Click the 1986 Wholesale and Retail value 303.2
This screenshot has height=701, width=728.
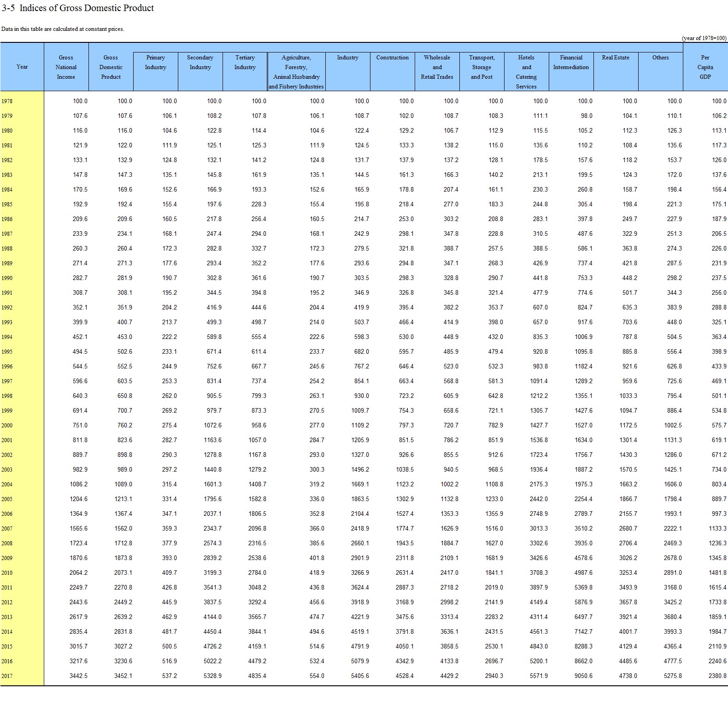tap(451, 219)
